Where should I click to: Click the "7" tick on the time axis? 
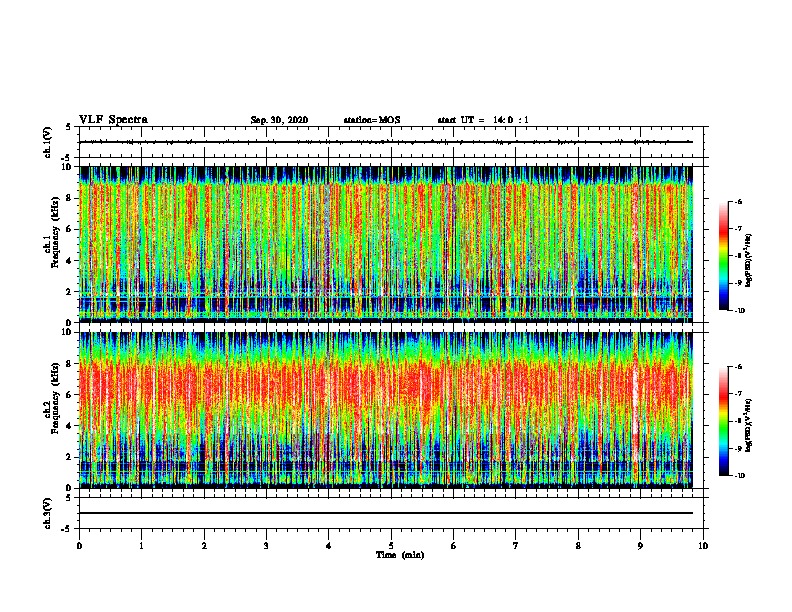pyautogui.click(x=516, y=546)
